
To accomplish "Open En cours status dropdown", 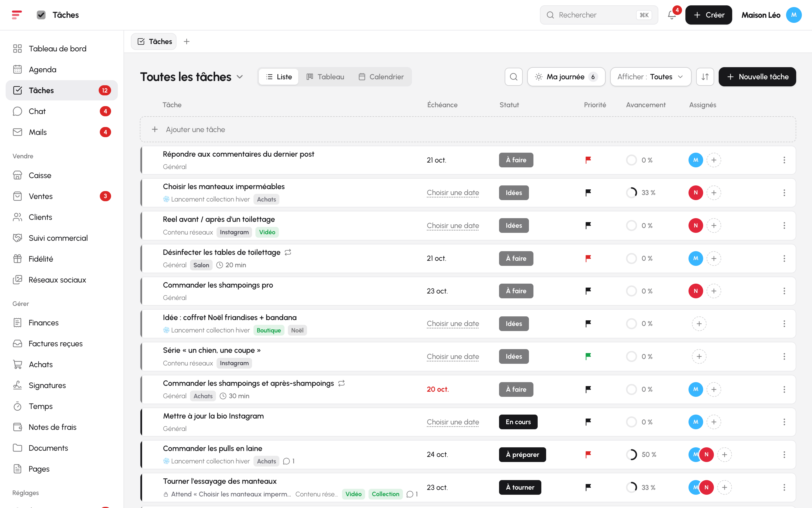I will [518, 422].
